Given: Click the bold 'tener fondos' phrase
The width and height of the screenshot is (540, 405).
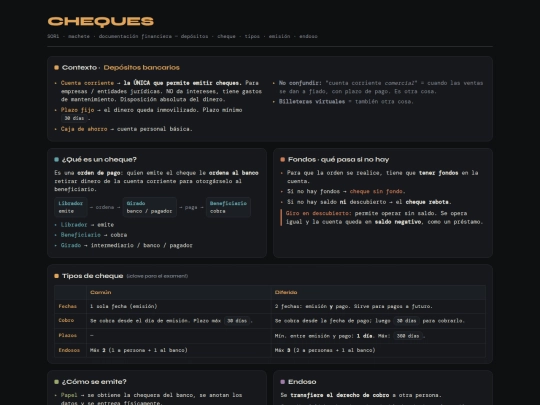Looking at the screenshot, I should pos(438,173).
